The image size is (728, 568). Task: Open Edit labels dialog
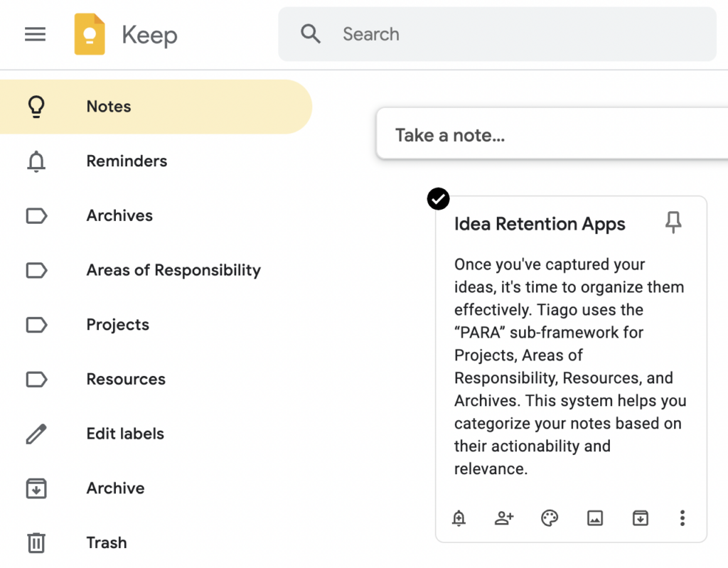(x=125, y=434)
